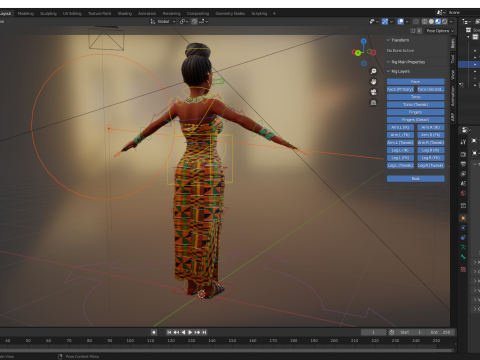Open the green Armature data properties tab
The height and width of the screenshot is (360, 480).
(x=463, y=247)
